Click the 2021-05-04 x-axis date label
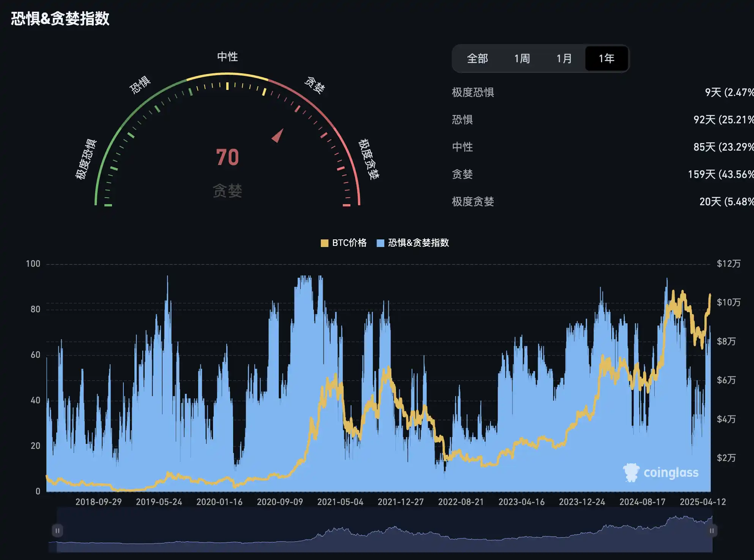Screen dimensions: 754x560 pos(340,502)
